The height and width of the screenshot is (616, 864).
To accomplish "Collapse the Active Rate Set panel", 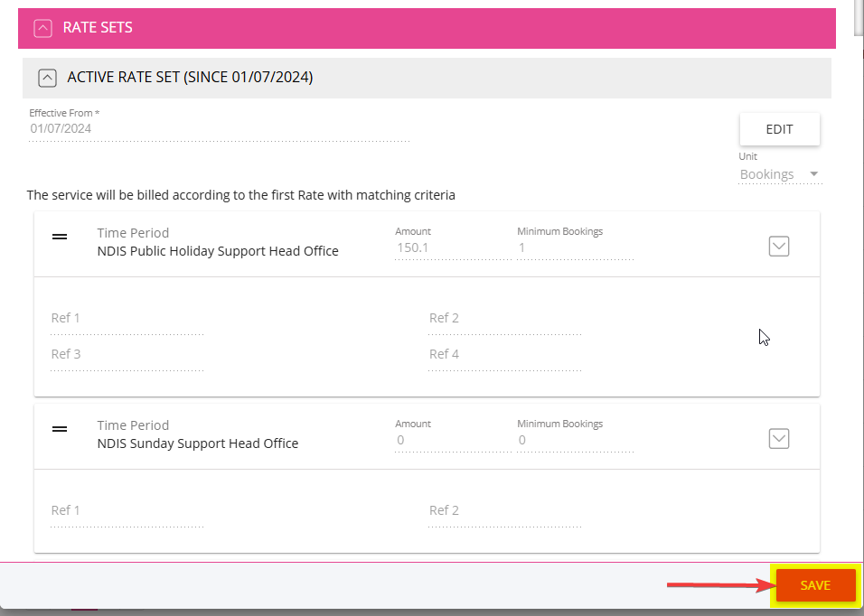I will [x=47, y=78].
